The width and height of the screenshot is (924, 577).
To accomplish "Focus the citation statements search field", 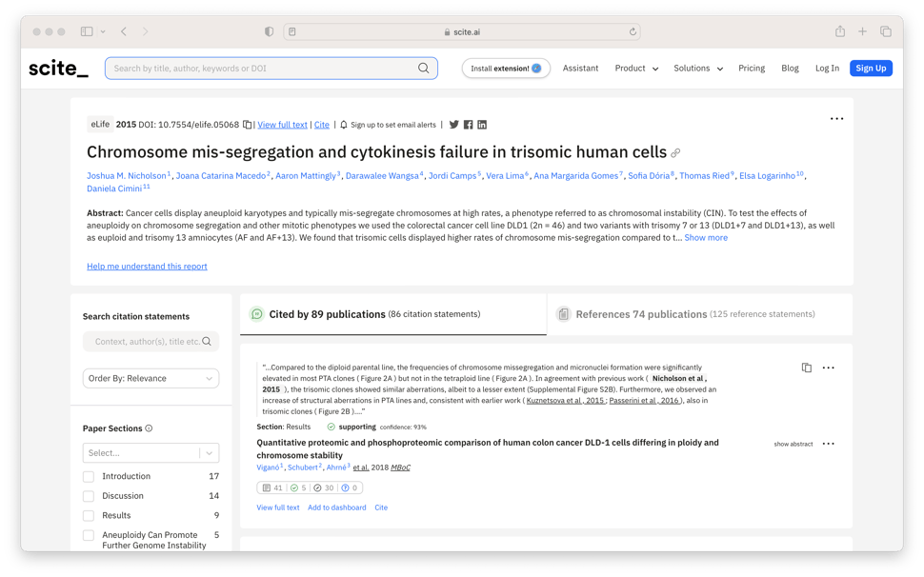I will (x=145, y=342).
